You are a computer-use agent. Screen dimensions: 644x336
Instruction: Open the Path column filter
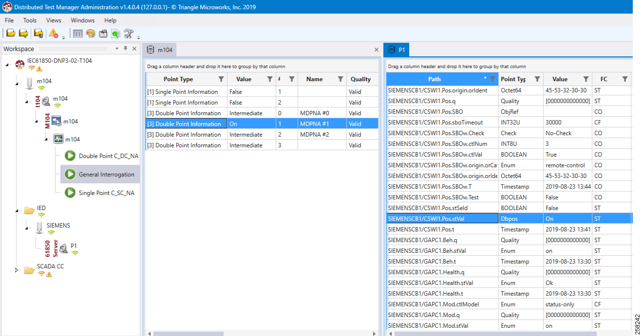coord(493,79)
